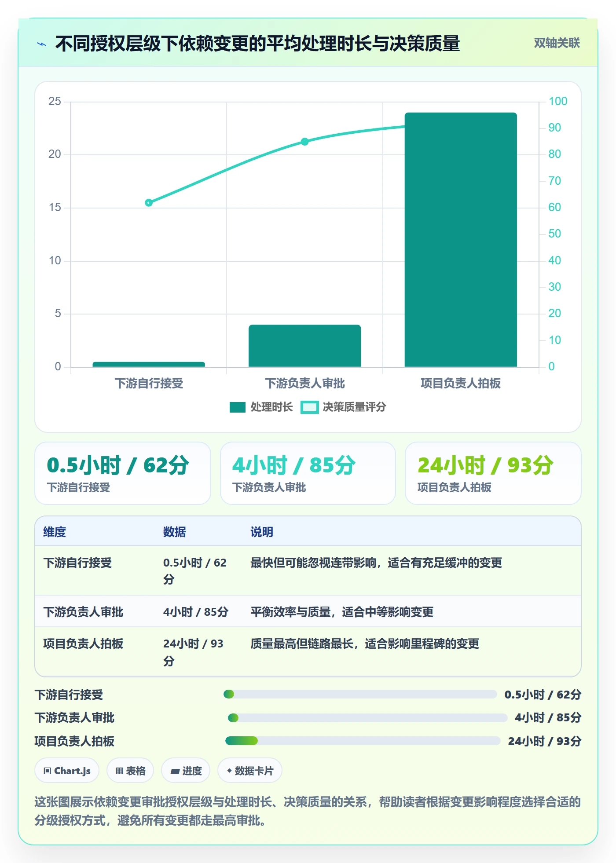Image resolution: width=616 pixels, height=863 pixels.
Task: Click the 项目负责人拍板 x-axis label
Action: tap(461, 383)
